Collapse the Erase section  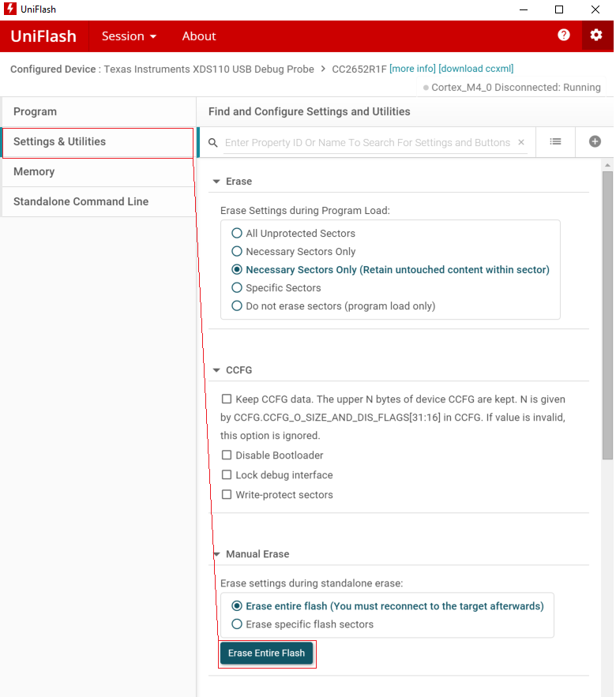[216, 182]
